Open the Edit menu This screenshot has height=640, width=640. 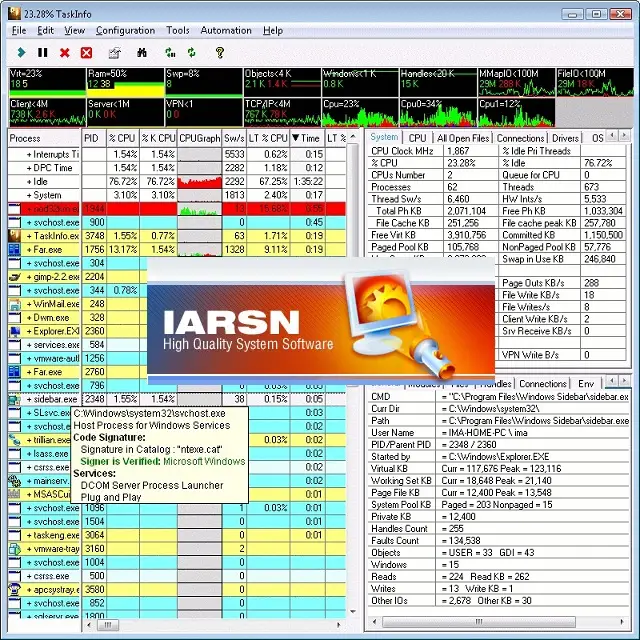click(x=45, y=31)
